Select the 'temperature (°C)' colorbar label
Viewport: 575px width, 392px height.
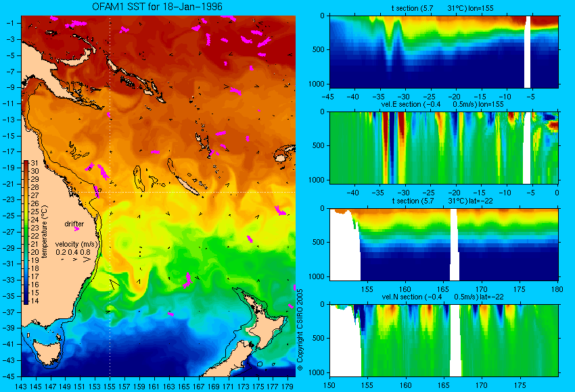(x=45, y=232)
